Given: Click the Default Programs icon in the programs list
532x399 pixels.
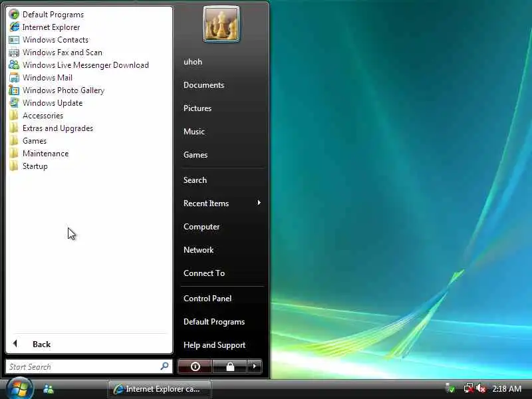Looking at the screenshot, I should pyautogui.click(x=14, y=14).
